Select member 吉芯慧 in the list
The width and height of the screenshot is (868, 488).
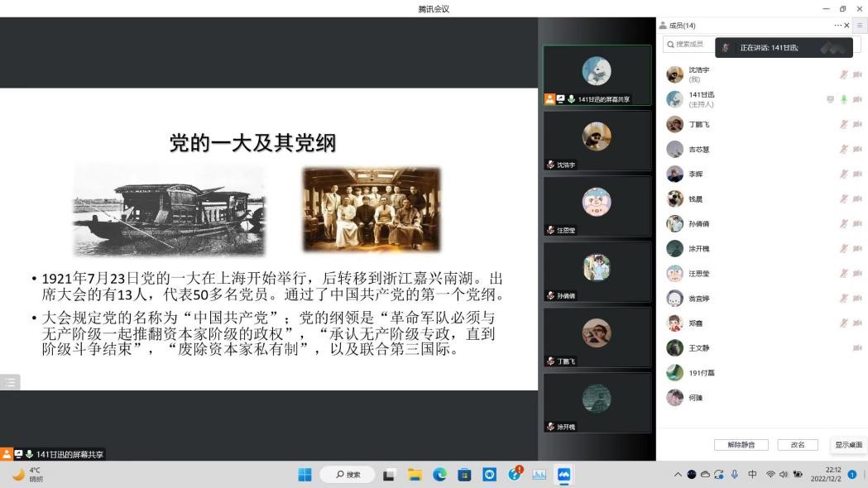[x=762, y=149]
